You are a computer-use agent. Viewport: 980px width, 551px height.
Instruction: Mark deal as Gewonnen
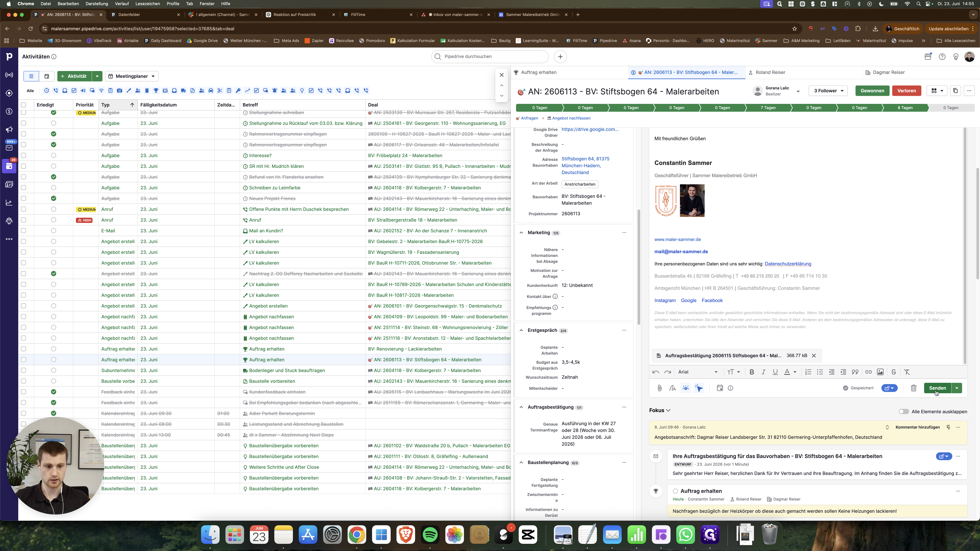(872, 91)
